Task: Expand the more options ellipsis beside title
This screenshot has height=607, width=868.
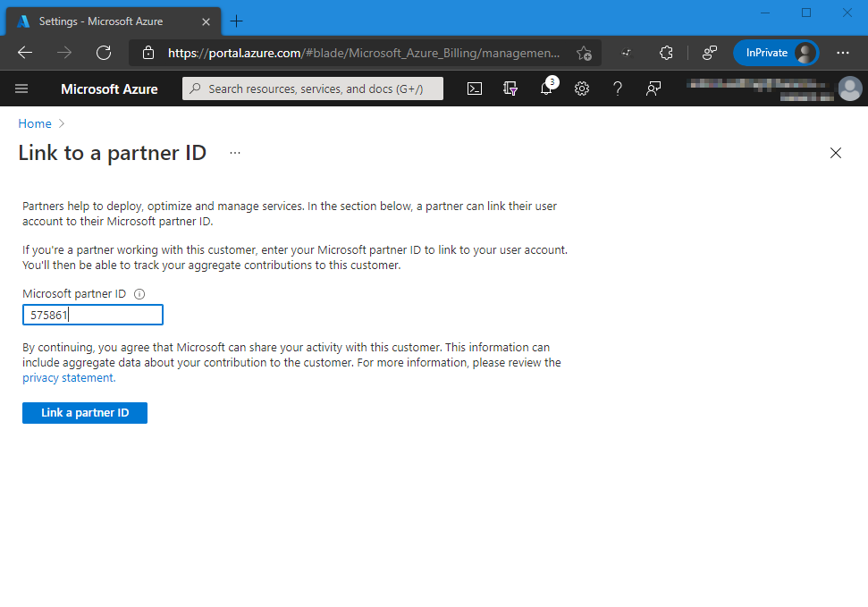Action: (x=235, y=153)
